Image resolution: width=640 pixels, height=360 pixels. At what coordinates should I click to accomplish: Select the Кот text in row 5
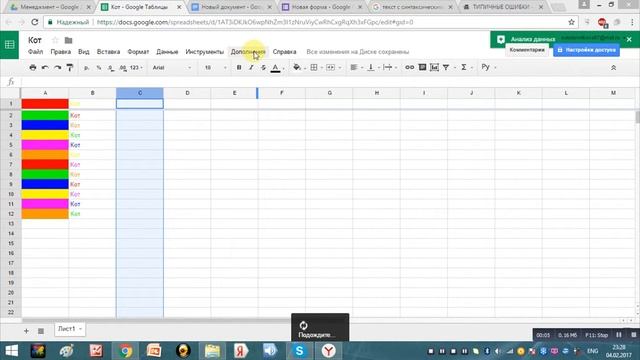pyautogui.click(x=75, y=145)
